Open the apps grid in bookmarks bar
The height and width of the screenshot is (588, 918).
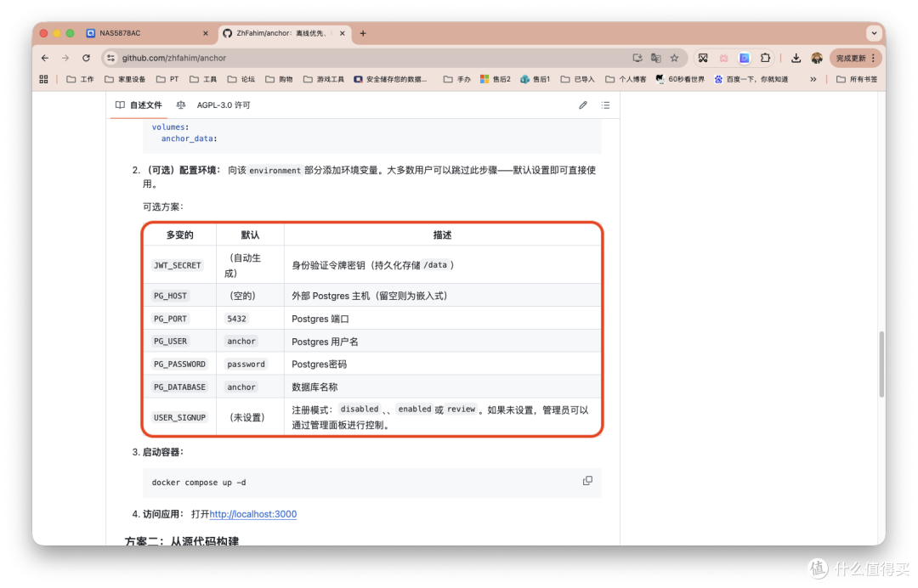43,79
